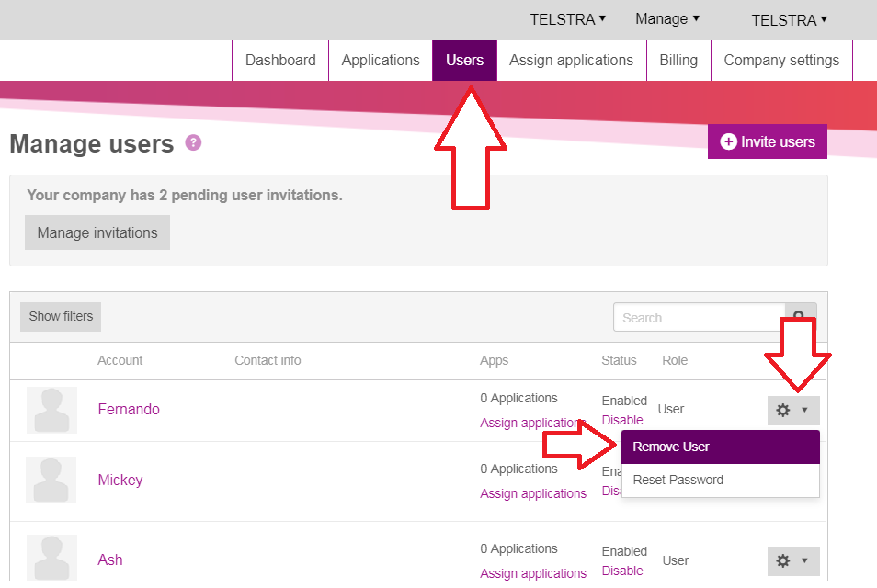Expand the dropdown arrow beside Fernando's gear
The image size is (877, 588).
[804, 411]
